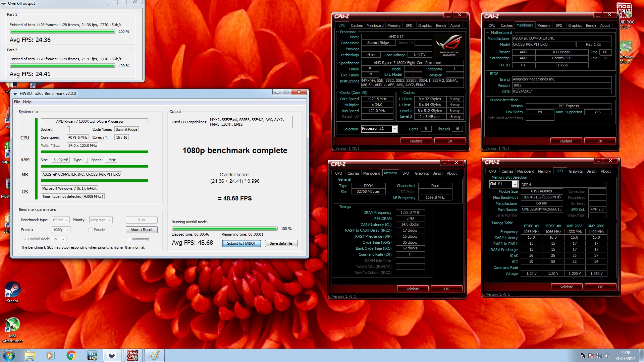
Task: Open CPU tab in the CPU-Z Memory window
Action: [338, 173]
